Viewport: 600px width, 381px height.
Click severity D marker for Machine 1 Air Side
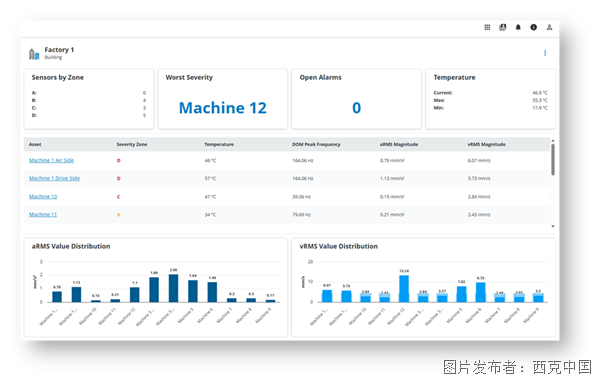(119, 161)
